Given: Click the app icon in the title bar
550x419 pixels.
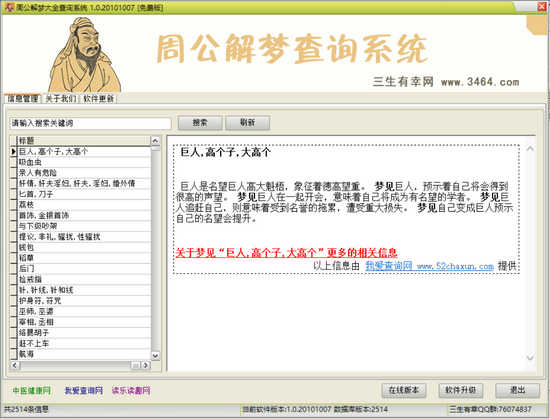Looking at the screenshot, I should pos(9,7).
